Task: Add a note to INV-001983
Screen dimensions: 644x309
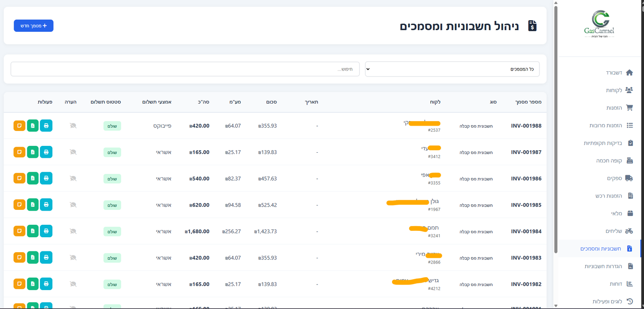Action: [x=19, y=257]
